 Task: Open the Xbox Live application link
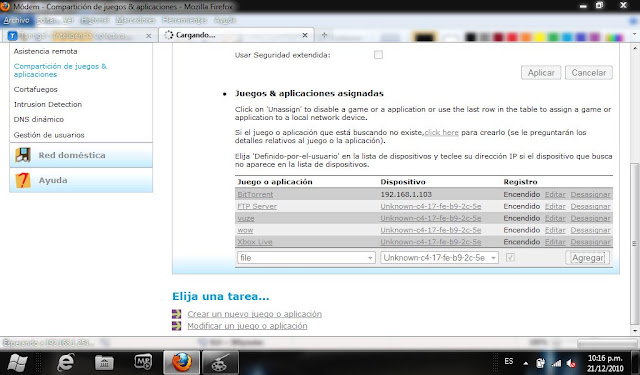tap(255, 242)
